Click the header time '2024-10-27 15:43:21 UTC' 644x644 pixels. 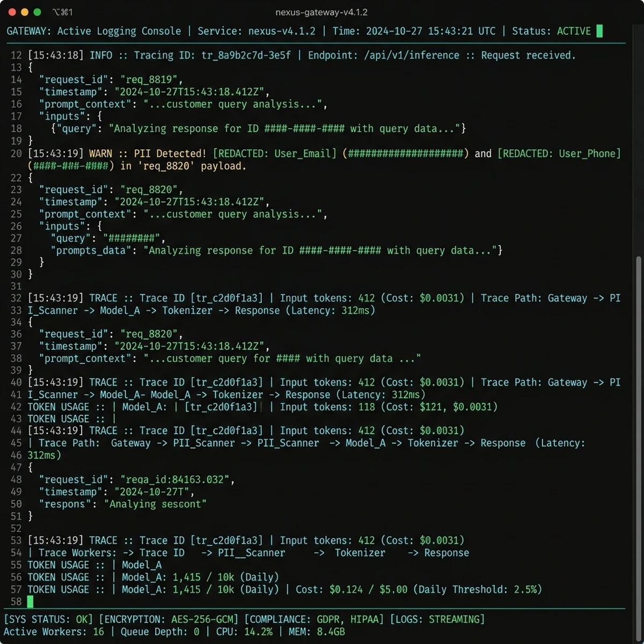pos(431,31)
